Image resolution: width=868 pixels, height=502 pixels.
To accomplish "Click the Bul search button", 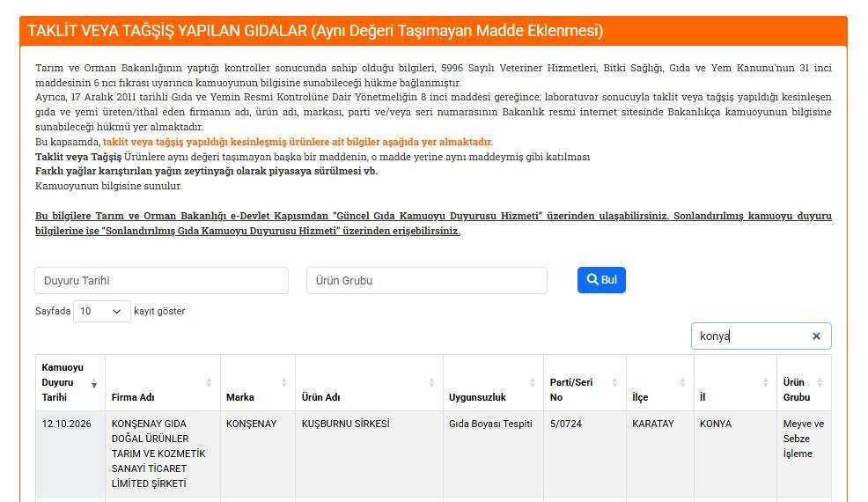I will (601, 280).
